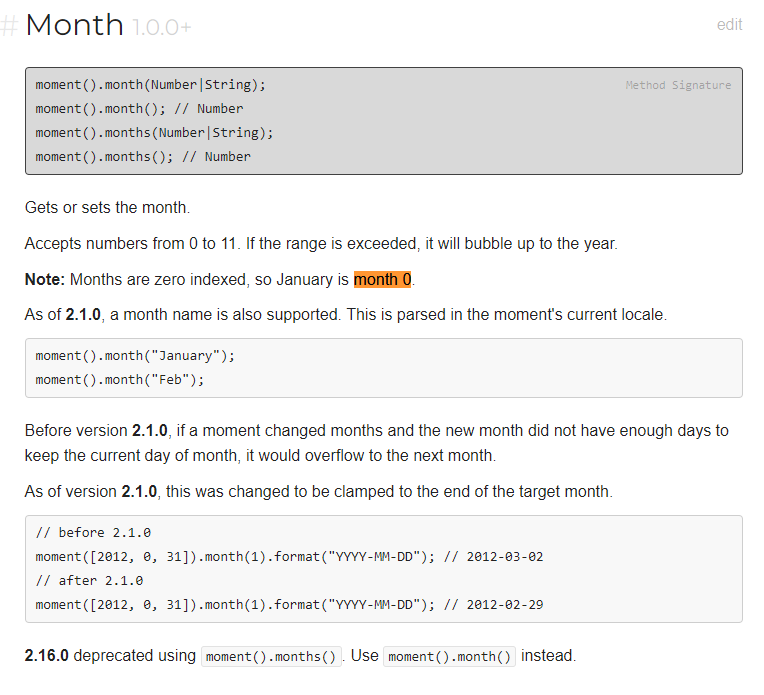
Task: Click the Method Signature label
Action: coord(678,85)
